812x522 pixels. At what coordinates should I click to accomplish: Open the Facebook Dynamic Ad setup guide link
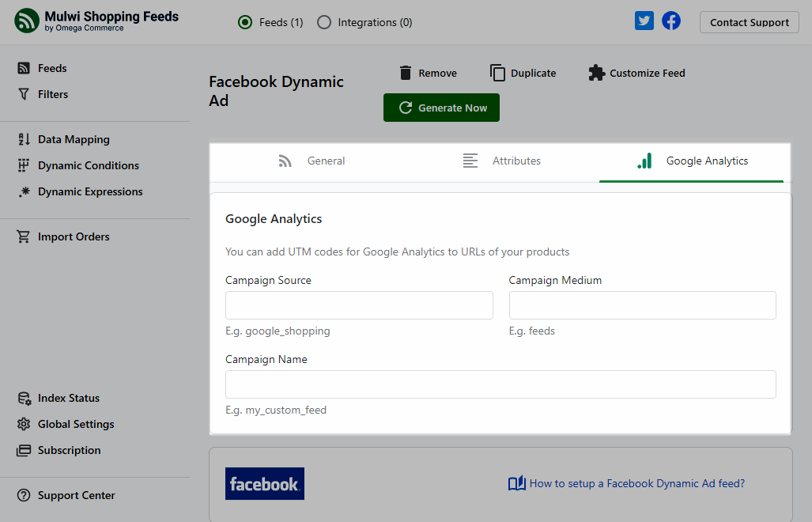click(636, 483)
